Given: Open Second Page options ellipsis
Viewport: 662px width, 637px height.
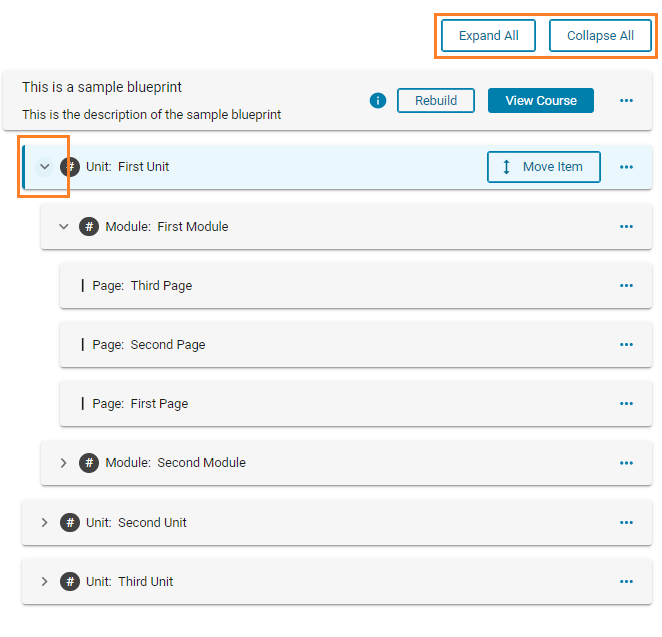Looking at the screenshot, I should pyautogui.click(x=627, y=345).
